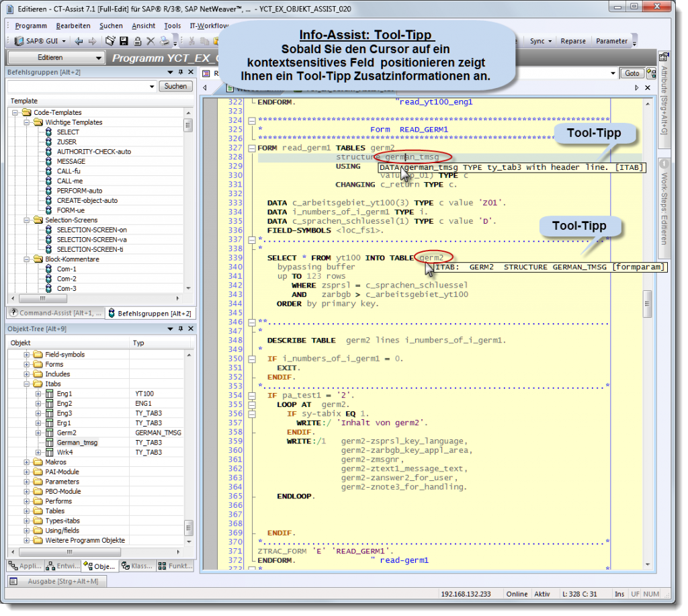The height and width of the screenshot is (616, 688).
Task: Select the Germ2 itab in the Objekt-Tree
Action: 65,433
